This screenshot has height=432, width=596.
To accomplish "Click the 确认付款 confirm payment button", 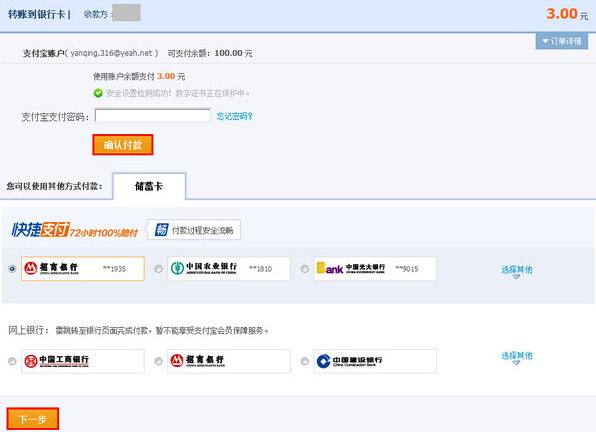I will click(123, 145).
